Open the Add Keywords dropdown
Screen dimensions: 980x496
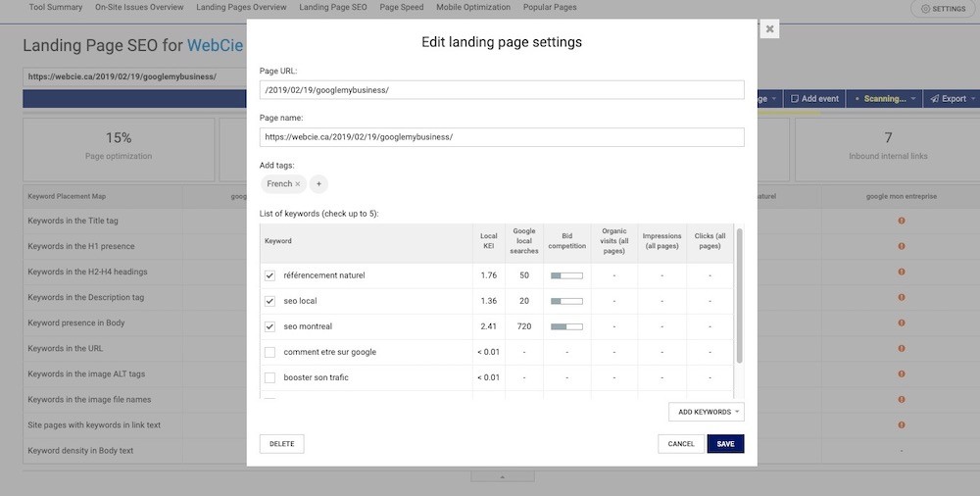tap(706, 413)
